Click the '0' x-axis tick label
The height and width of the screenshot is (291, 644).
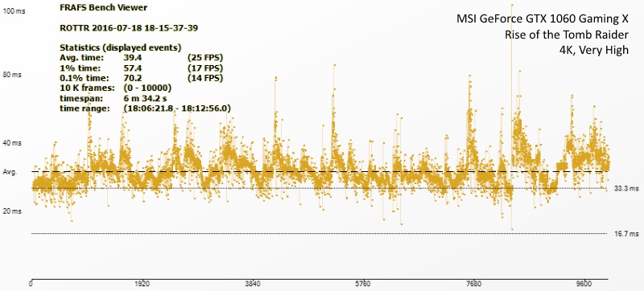[x=31, y=284]
